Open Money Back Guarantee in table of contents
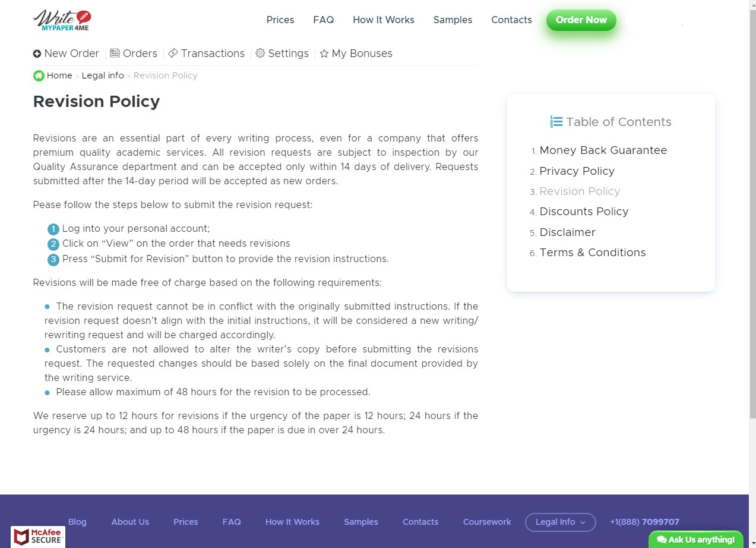756x548 pixels. pos(603,150)
